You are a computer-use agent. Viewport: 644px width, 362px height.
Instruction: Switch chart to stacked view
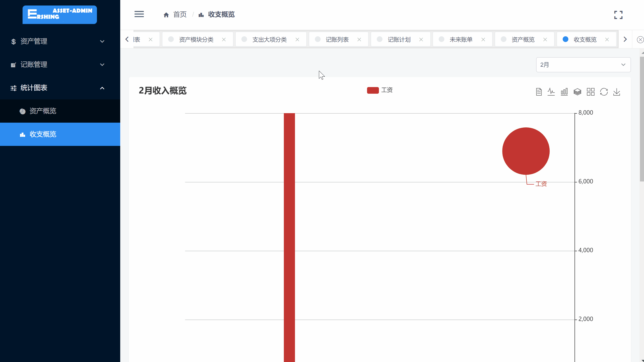coord(577,92)
